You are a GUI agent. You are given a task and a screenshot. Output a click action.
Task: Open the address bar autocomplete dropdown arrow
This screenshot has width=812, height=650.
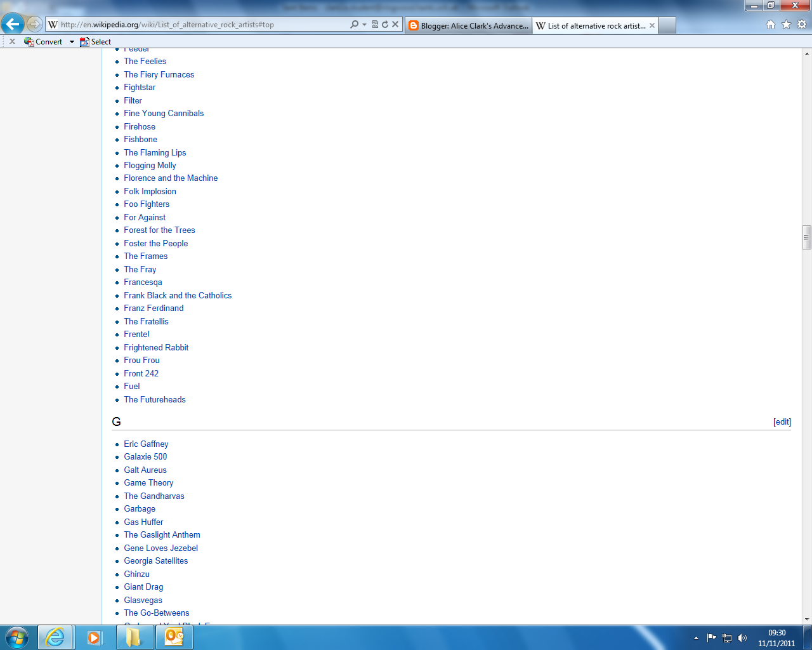pyautogui.click(x=365, y=25)
